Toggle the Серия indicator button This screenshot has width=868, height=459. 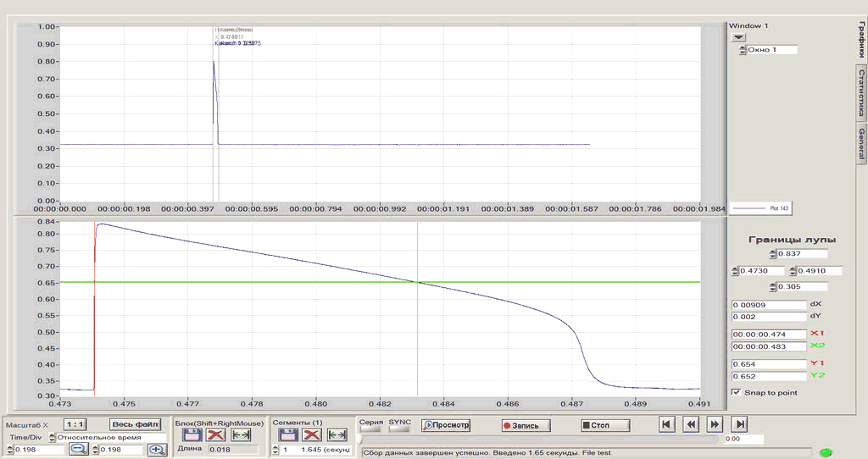coord(370,429)
